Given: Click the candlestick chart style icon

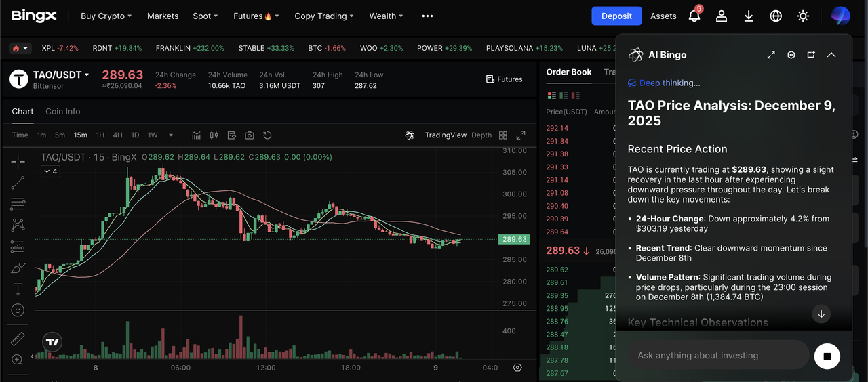Looking at the screenshot, I should click(214, 135).
